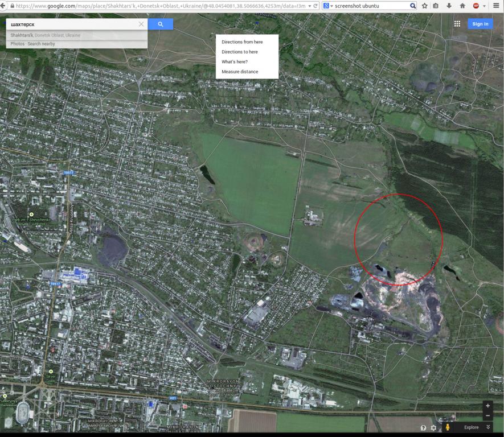Viewport: 504px width, 437px height.
Task: Zoom out of the map
Action: [487, 416]
